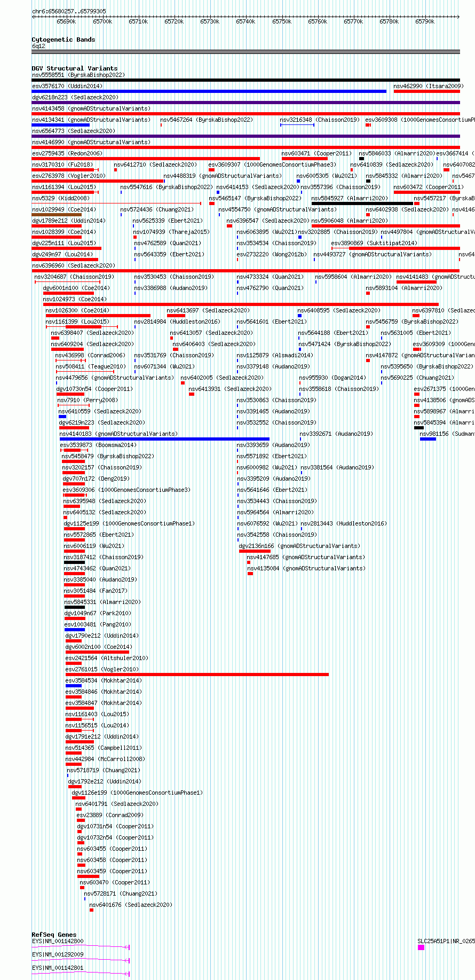This screenshot has height=980, width=475.
Task: Select the nsv6396960 (Sedlazeck2020) label
Action: [x=74, y=265]
